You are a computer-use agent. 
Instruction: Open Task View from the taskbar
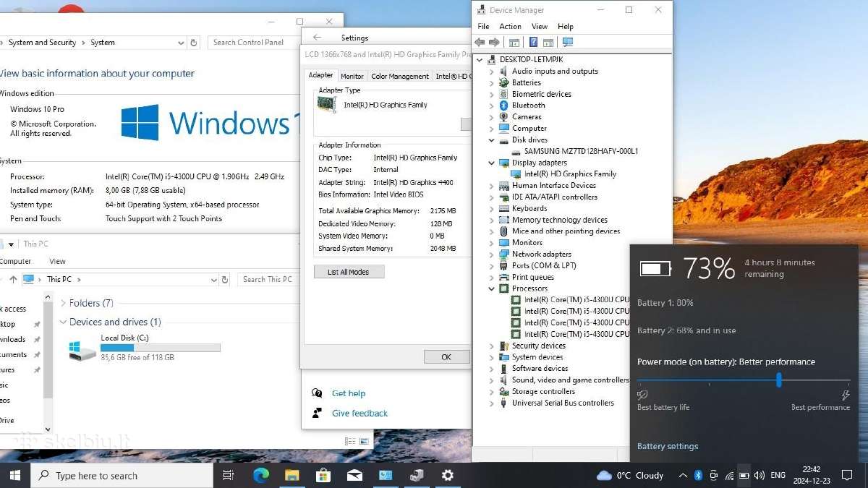[228, 475]
